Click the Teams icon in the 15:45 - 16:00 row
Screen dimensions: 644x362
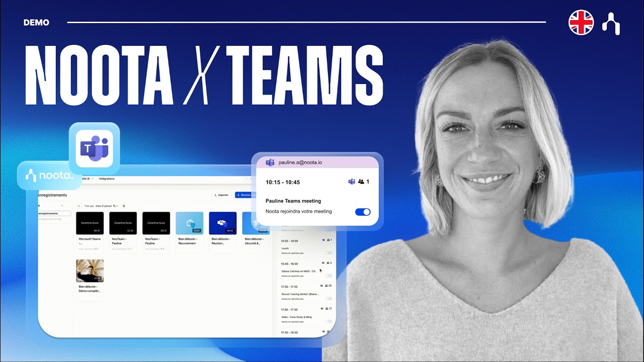[323, 263]
